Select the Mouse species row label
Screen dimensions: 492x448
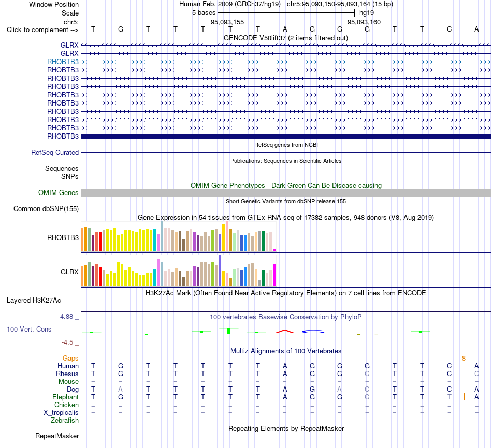[68, 382]
